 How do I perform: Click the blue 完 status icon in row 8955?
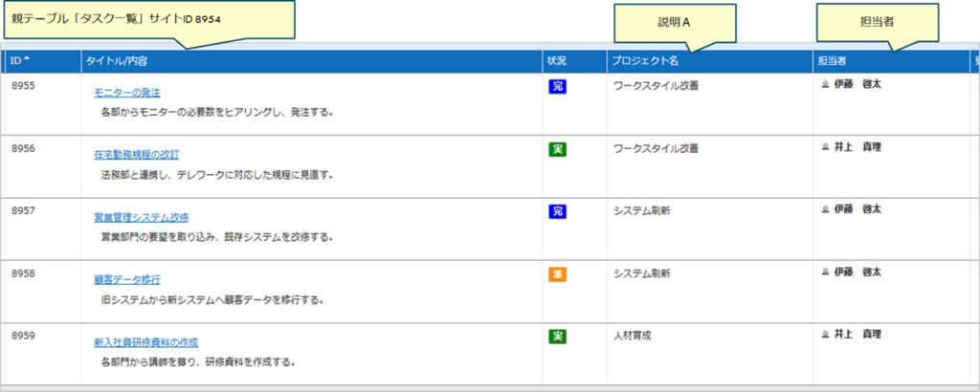pyautogui.click(x=557, y=87)
